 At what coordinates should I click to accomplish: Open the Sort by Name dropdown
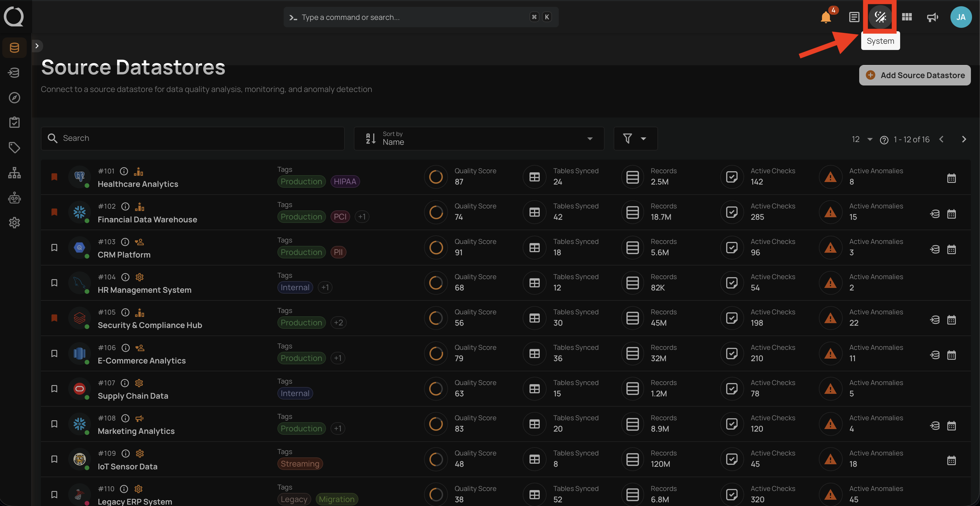(479, 138)
